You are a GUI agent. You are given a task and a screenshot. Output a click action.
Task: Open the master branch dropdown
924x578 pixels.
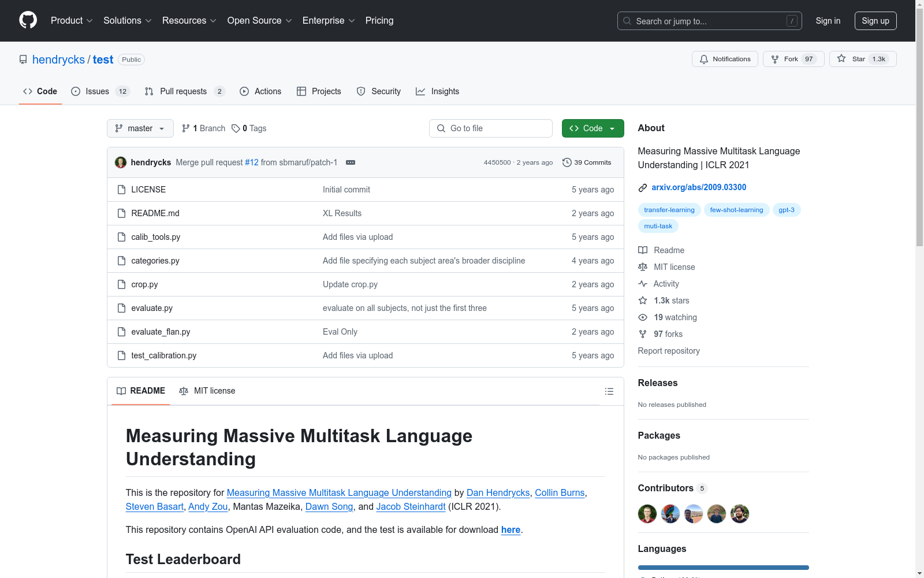(x=140, y=128)
